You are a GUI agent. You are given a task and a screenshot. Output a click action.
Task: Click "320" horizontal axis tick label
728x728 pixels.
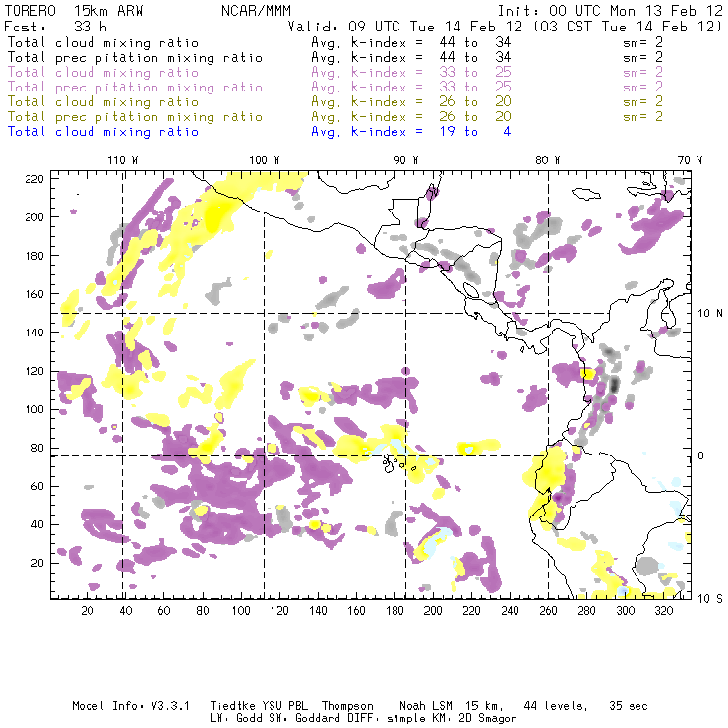(663, 611)
